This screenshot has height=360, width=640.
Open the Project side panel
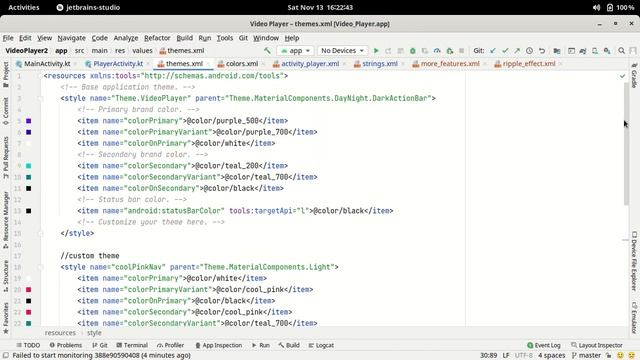[6, 74]
